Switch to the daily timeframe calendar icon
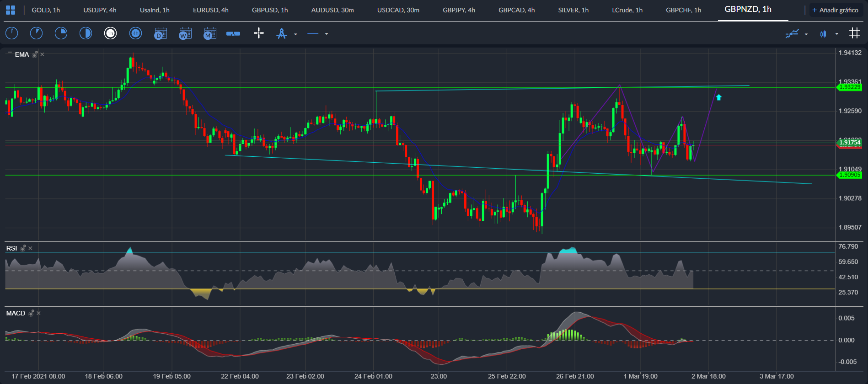Image resolution: width=868 pixels, height=384 pixels. pos(160,33)
